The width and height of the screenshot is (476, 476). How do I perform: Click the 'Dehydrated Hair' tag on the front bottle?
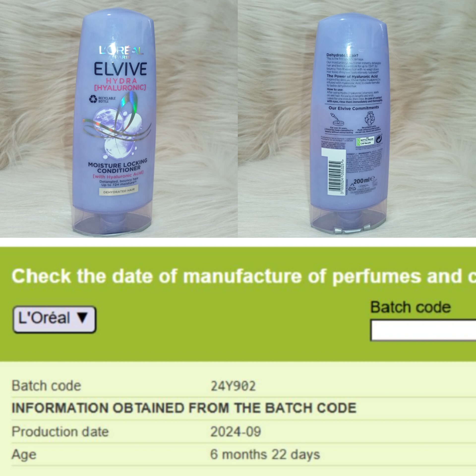pyautogui.click(x=119, y=191)
